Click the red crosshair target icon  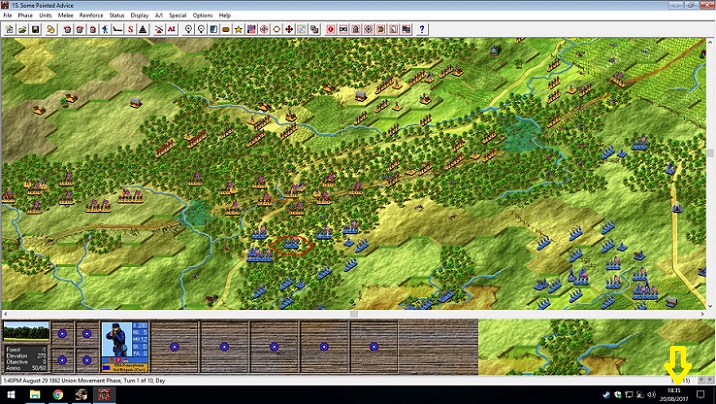coord(264,30)
